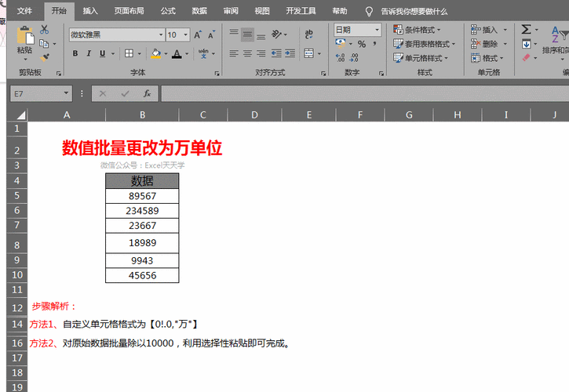The width and height of the screenshot is (569, 392).
Task: Switch to the 公式 tab
Action: point(168,11)
